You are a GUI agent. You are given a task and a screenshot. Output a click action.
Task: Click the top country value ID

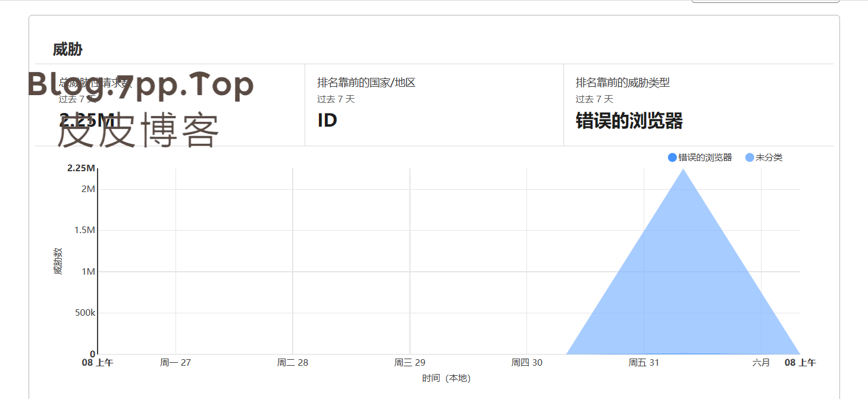(327, 121)
